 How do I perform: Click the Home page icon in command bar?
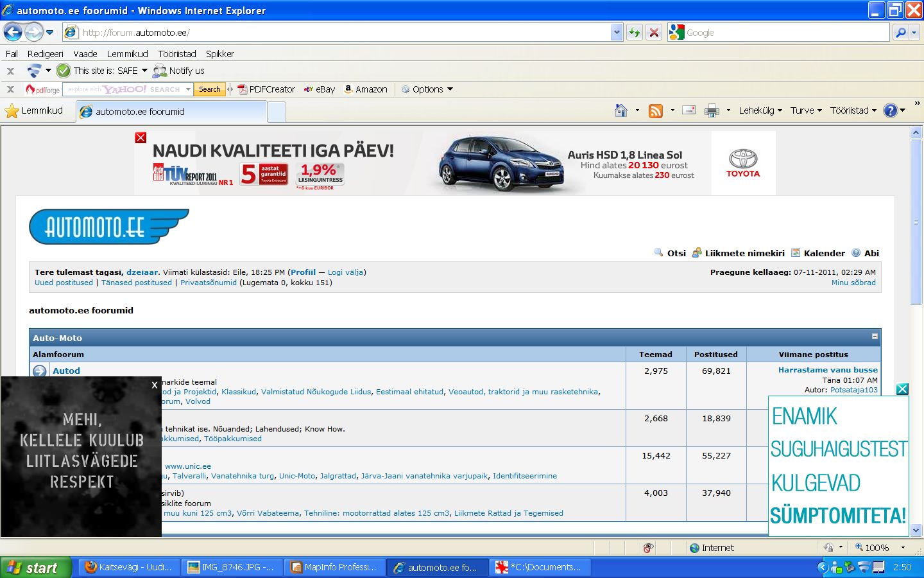620,110
